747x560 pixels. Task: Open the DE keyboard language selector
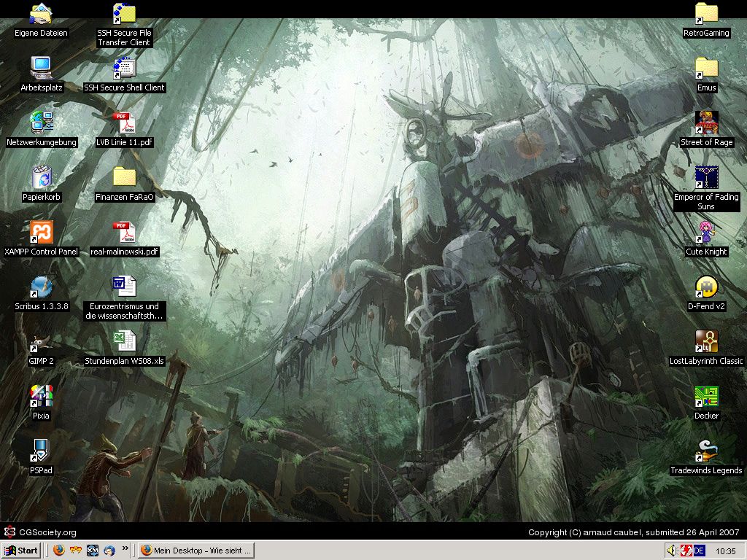[699, 551]
